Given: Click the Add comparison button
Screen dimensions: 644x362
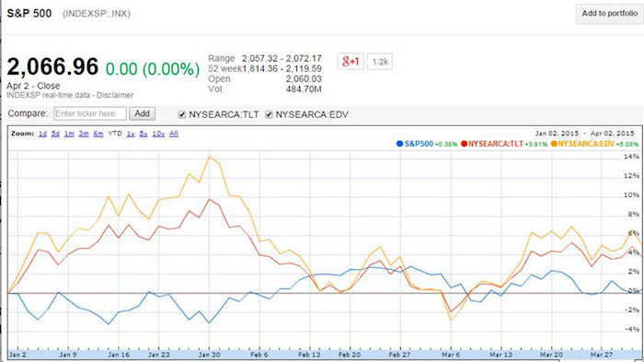Looking at the screenshot, I should pyautogui.click(x=142, y=113).
